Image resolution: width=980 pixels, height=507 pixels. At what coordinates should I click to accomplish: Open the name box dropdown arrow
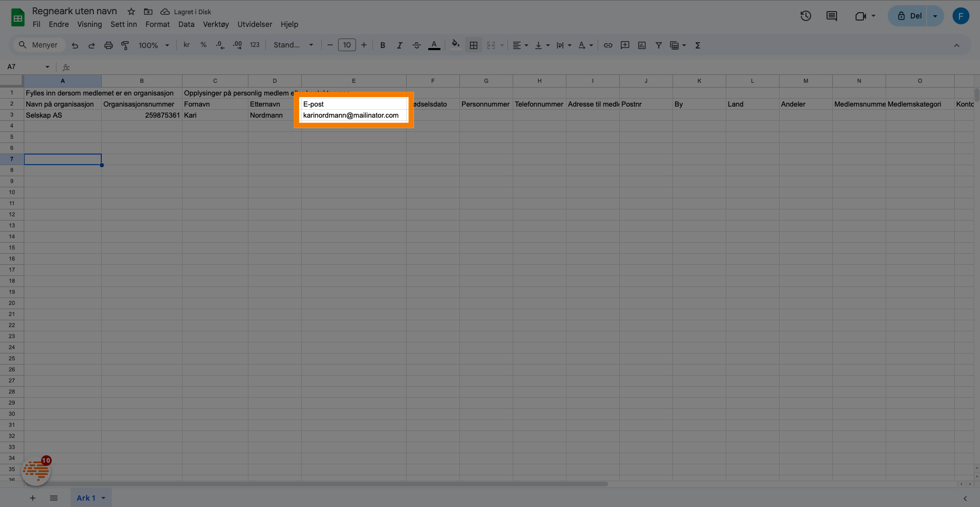tap(47, 67)
